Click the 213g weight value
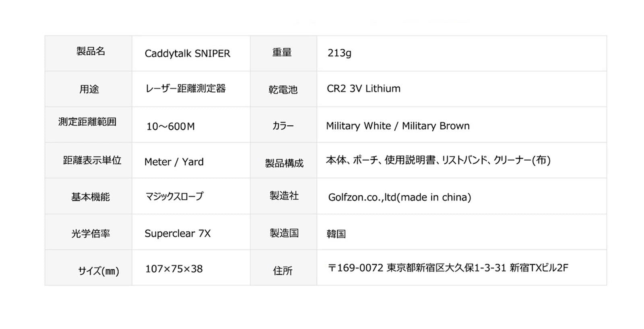 [x=339, y=53]
